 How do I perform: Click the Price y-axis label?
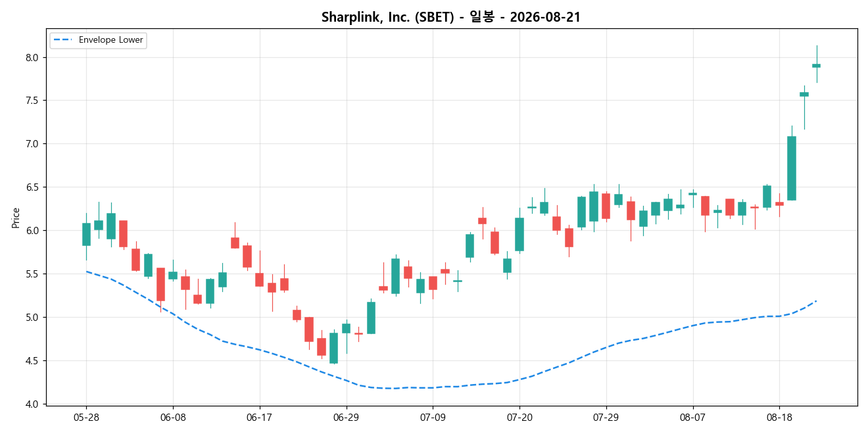[x=16, y=217]
